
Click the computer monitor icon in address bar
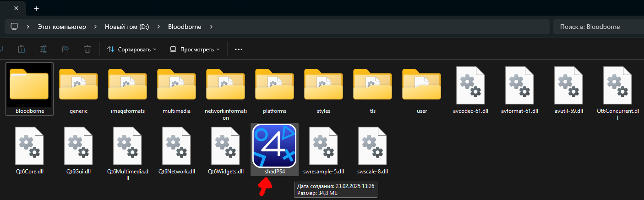14,27
